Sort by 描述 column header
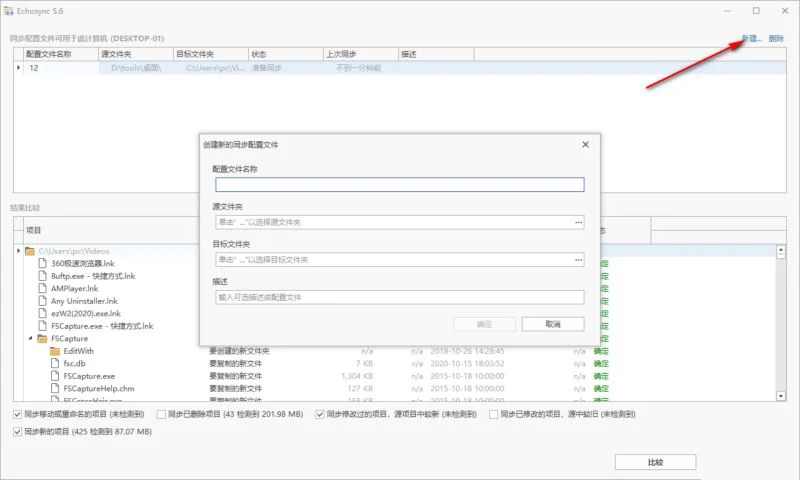 [x=436, y=54]
